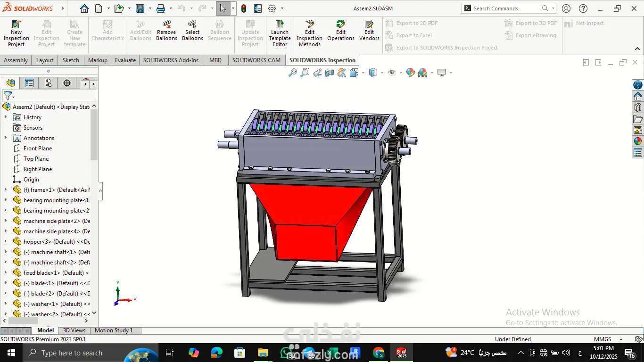Open the Custom Properties task pane icon

638,153
